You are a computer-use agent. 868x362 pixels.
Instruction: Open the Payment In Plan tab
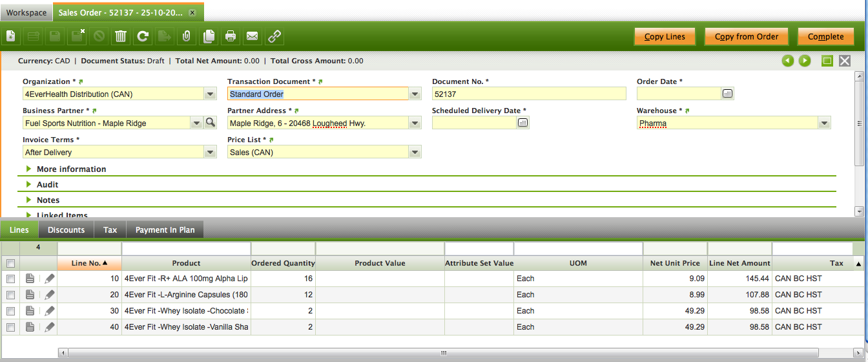point(165,229)
